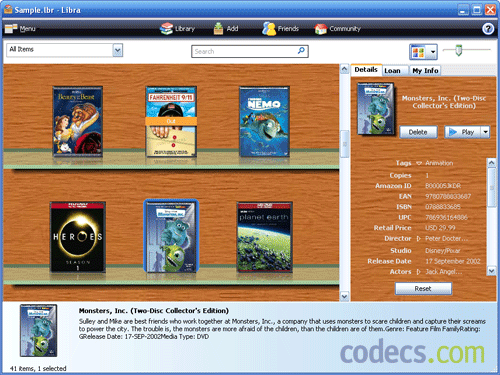Collapse the Tags field arrow

(x=419, y=163)
